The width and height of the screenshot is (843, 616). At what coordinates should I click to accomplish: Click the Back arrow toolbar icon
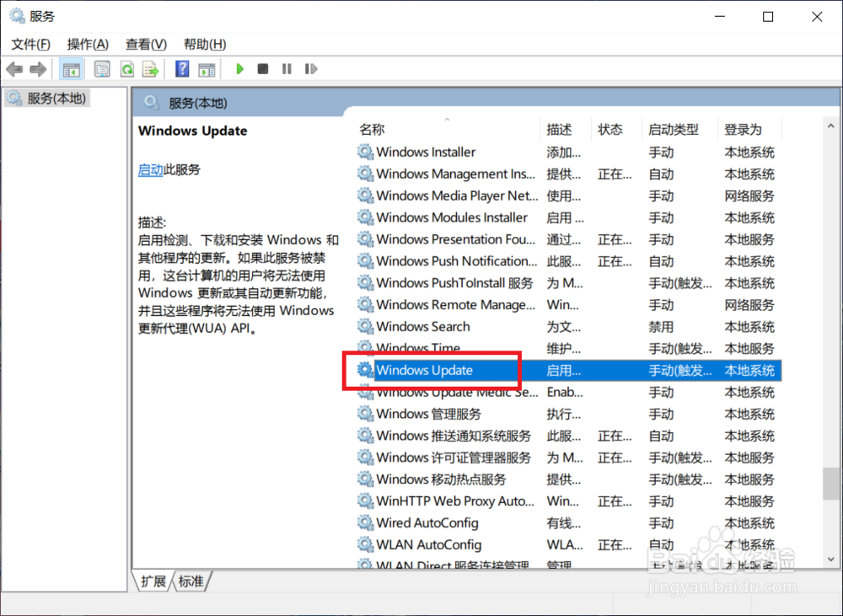[14, 69]
